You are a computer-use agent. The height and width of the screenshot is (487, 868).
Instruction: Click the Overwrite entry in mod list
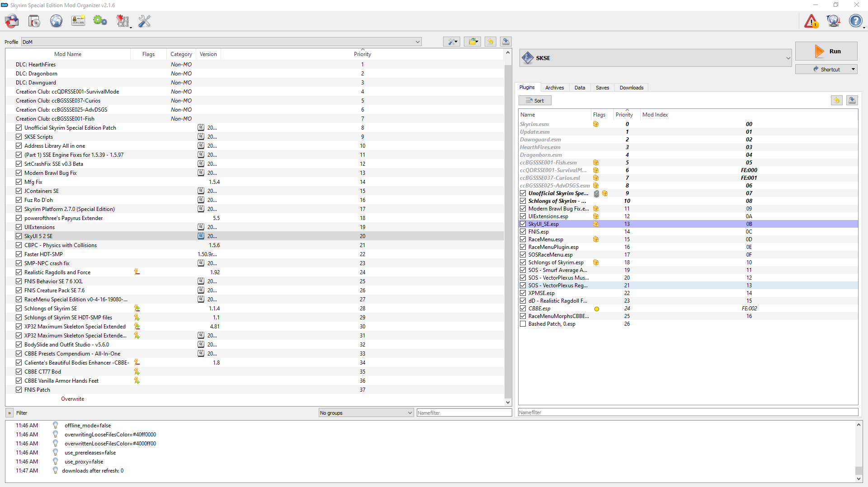(x=72, y=399)
